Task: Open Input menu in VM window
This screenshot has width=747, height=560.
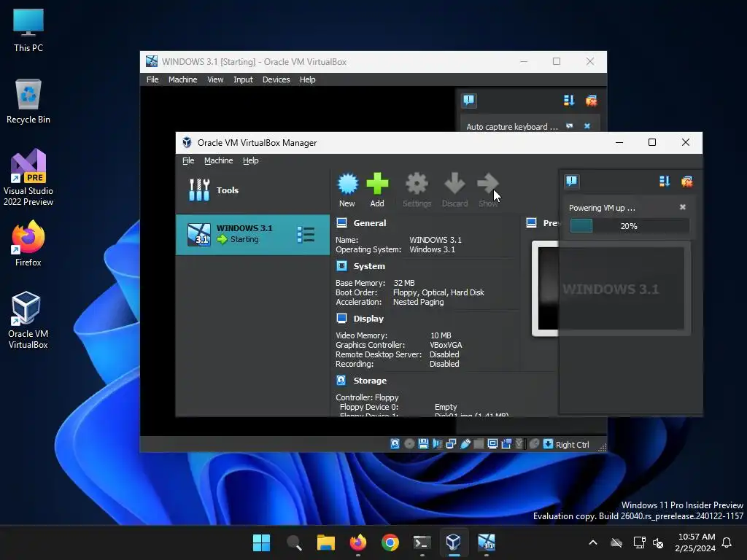Action: pyautogui.click(x=243, y=79)
